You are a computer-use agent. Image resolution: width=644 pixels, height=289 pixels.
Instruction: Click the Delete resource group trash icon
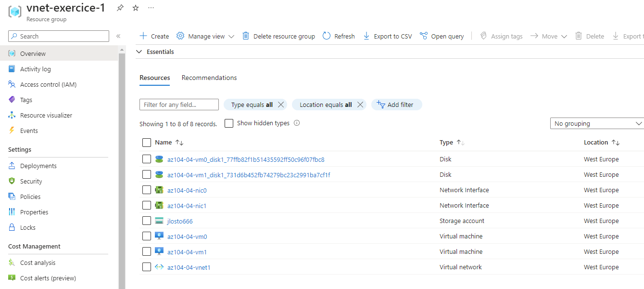pos(246,36)
